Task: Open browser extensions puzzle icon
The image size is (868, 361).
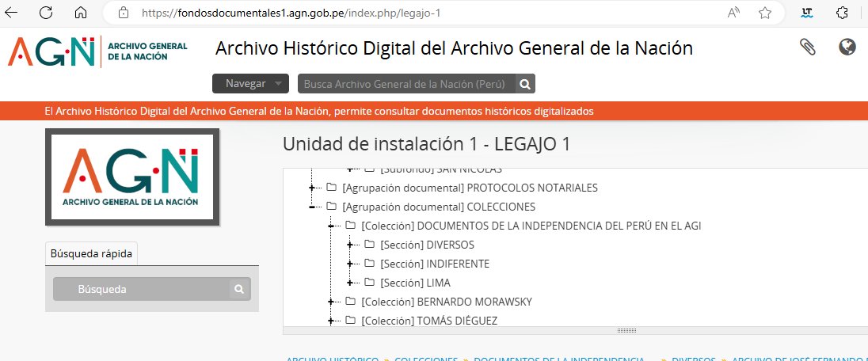Action: click(x=842, y=13)
